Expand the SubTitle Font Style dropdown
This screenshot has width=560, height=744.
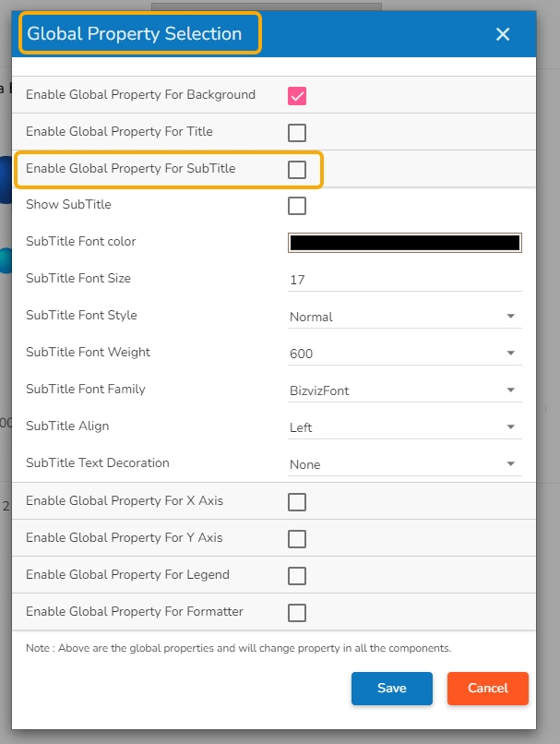[405, 317]
